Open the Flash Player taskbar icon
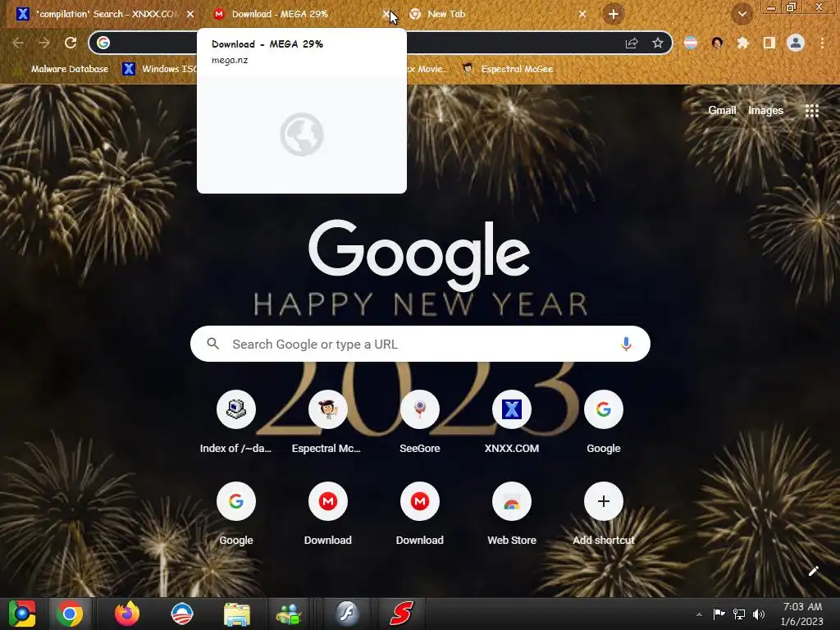Viewport: 840px width, 630px height. pos(347,614)
